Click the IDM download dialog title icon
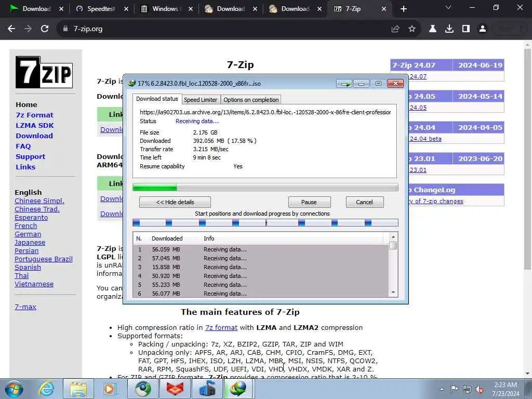Viewport: 532px width, 399px height. tap(131, 84)
